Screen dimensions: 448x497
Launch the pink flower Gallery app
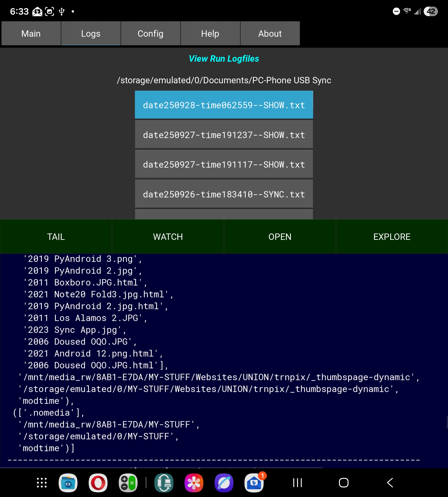[194, 482]
